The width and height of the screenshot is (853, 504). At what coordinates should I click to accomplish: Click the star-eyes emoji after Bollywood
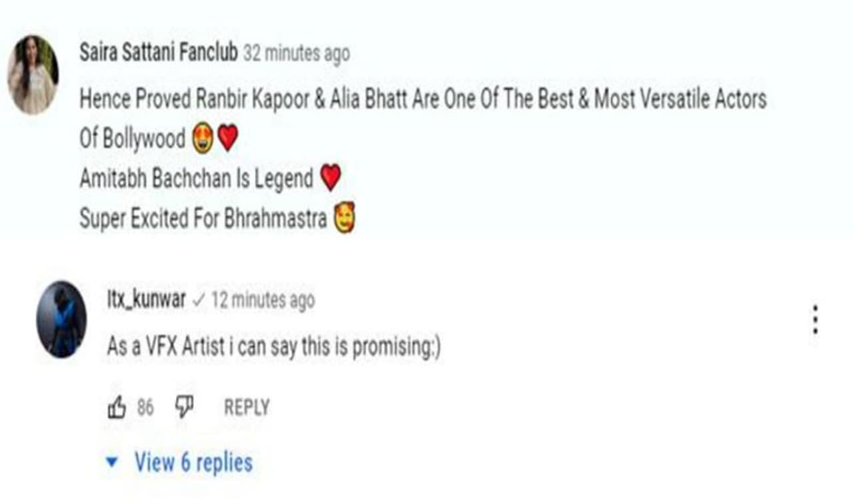pos(202,138)
